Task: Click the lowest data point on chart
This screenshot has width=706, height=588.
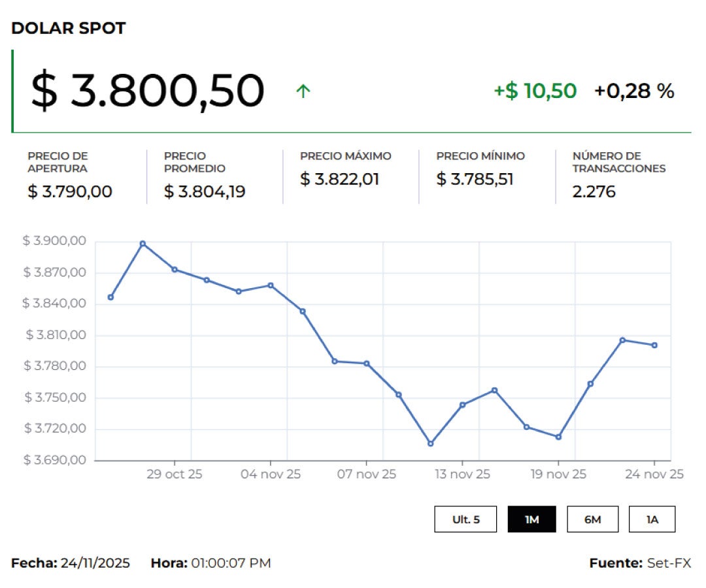Action: tap(430, 444)
